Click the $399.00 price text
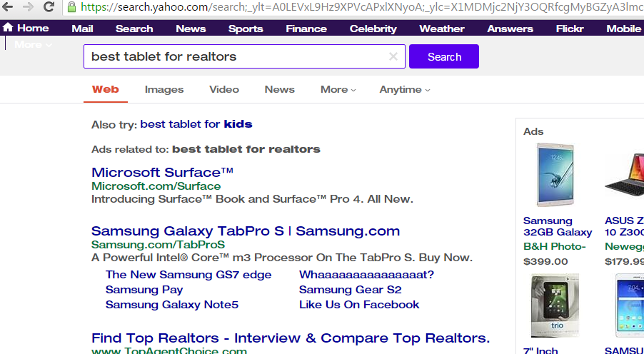Image resolution: width=644 pixels, height=354 pixels. click(x=545, y=261)
